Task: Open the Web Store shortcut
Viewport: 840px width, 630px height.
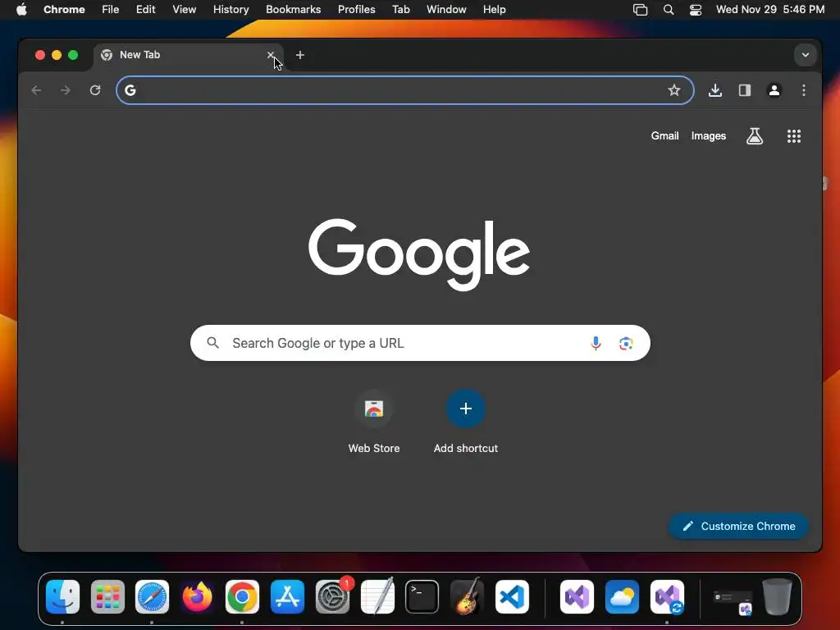Action: pyautogui.click(x=374, y=422)
